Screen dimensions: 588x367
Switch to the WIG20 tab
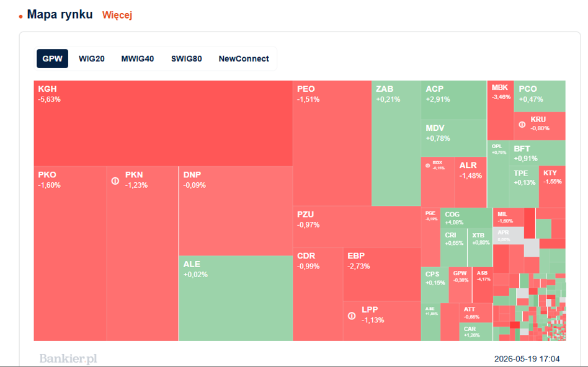pos(92,58)
